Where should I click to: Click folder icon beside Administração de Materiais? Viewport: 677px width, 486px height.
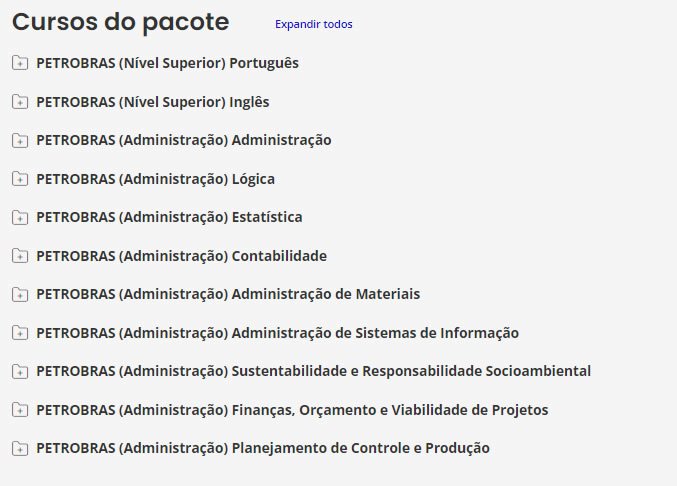point(19,294)
